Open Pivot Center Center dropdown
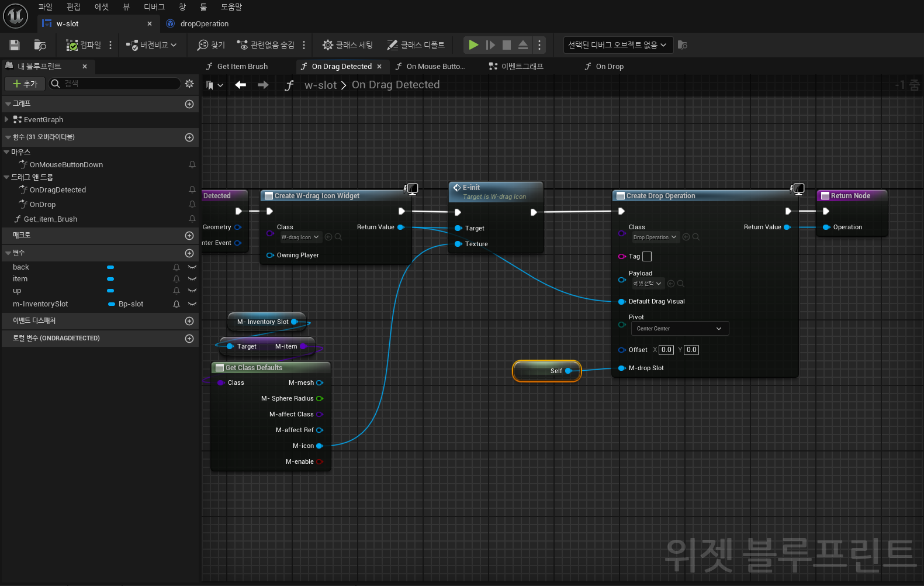The image size is (924, 586). pos(680,329)
